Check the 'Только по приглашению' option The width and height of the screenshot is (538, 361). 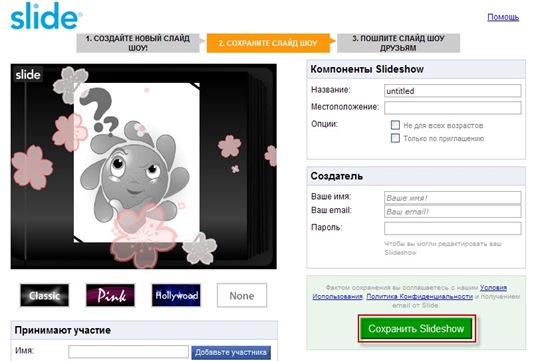(x=395, y=138)
